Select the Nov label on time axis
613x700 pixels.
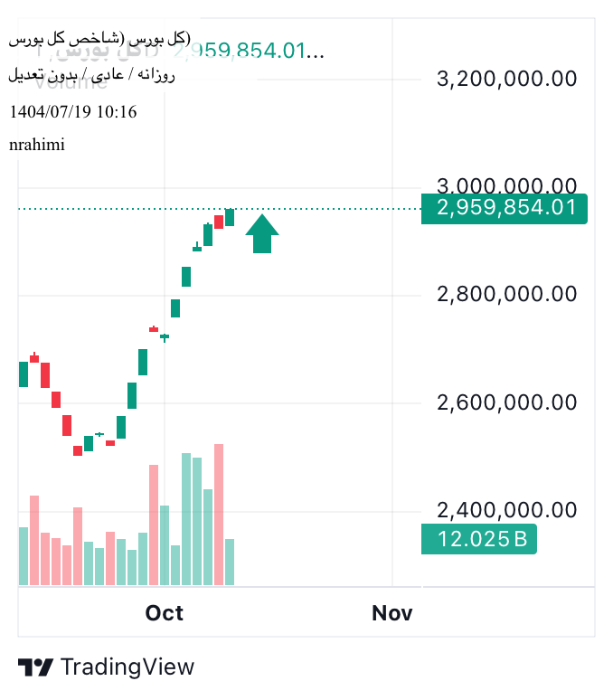[x=392, y=613]
